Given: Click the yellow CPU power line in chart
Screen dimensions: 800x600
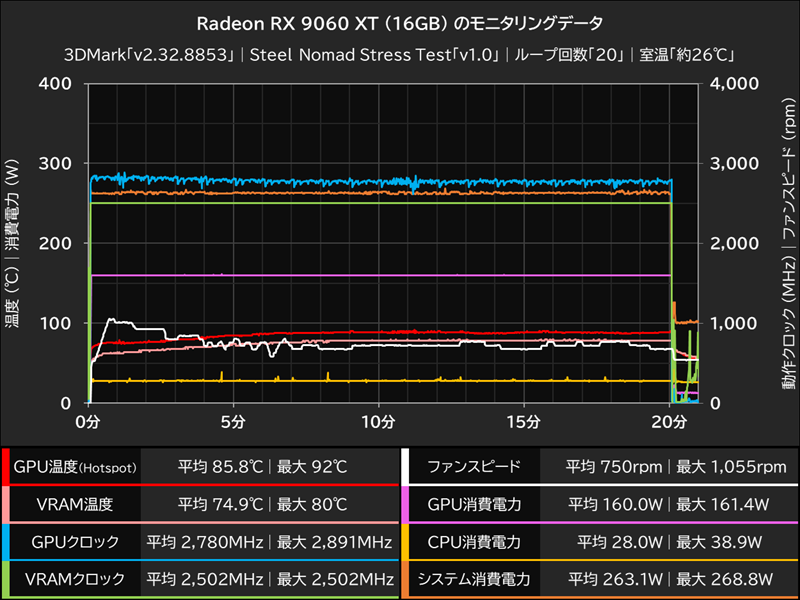Looking at the screenshot, I should (x=380, y=381).
